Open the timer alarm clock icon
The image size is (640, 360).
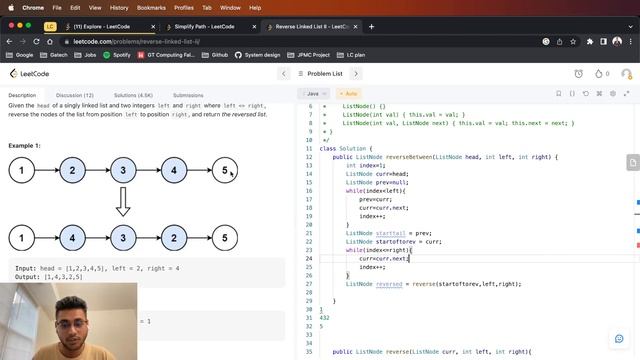tap(578, 73)
